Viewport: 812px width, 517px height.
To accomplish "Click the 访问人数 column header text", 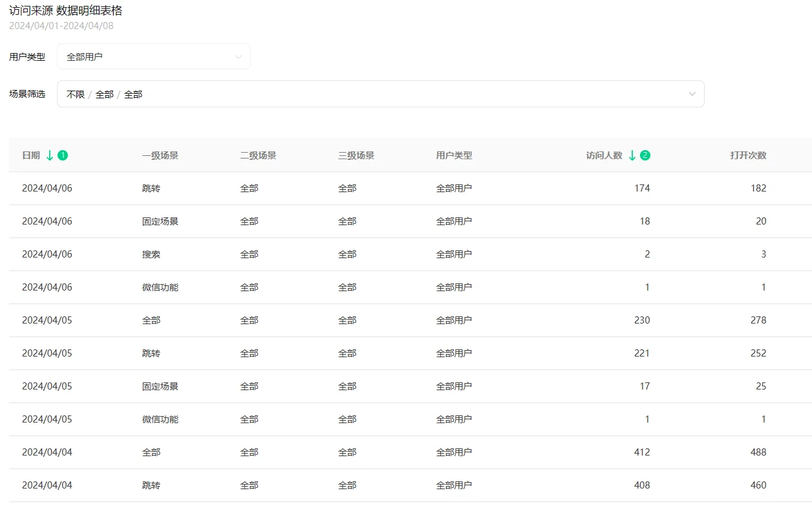I will pyautogui.click(x=604, y=155).
